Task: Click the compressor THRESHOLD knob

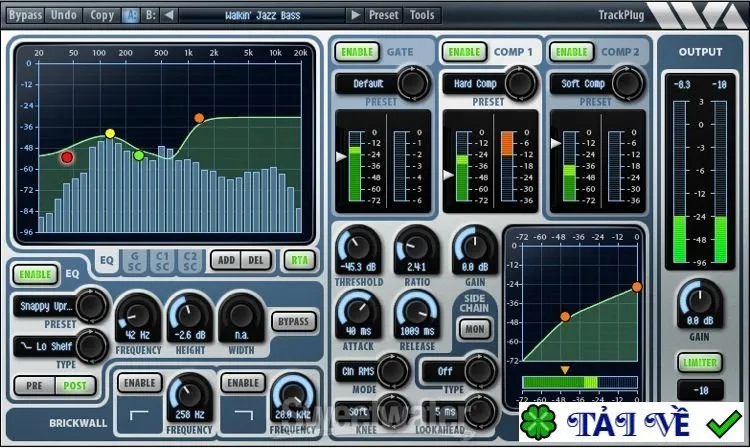Action: point(358,248)
